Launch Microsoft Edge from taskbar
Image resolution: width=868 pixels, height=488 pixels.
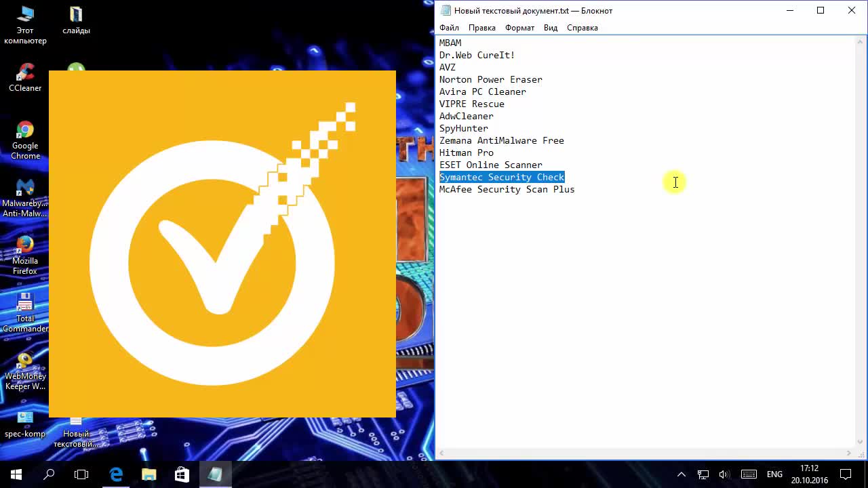pos(116,474)
